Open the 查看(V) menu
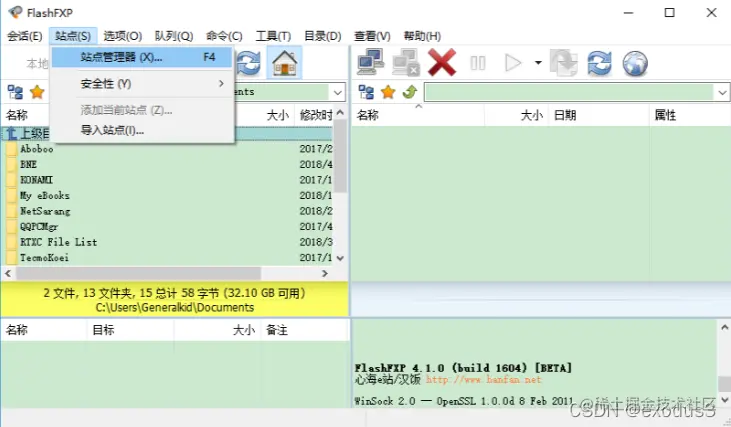The width and height of the screenshot is (731, 427). [x=372, y=36]
